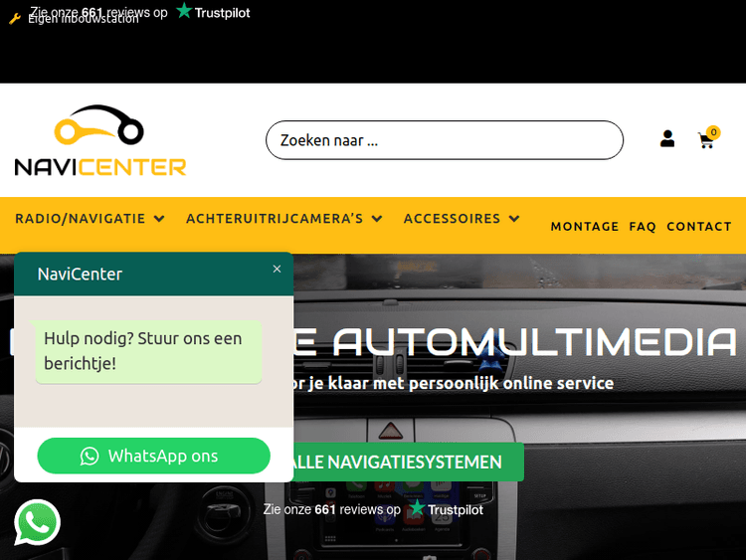The width and height of the screenshot is (746, 560).
Task: Click the Trustpilot star below hero button
Action: coord(417,507)
